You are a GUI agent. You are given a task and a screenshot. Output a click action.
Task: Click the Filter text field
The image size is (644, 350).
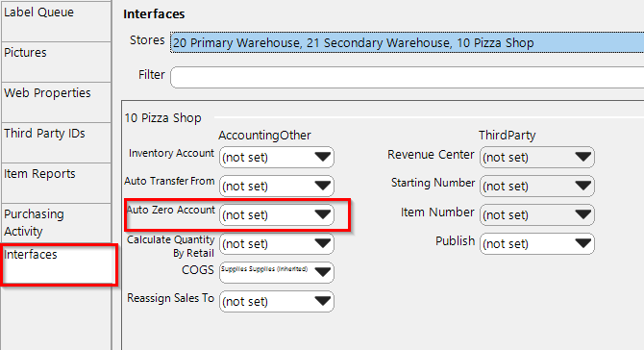coord(407,77)
